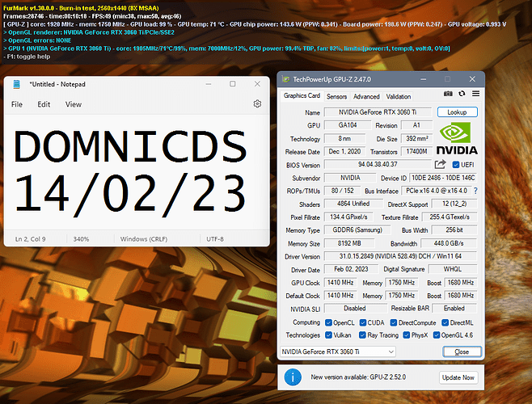Viewport: 532px width, 404px height.
Task: Click the GPU-Z refresh icon
Action: click(x=462, y=94)
